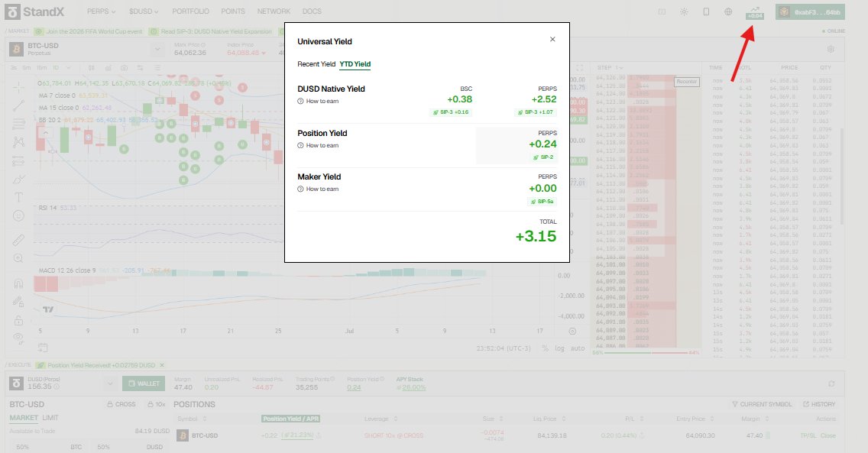This screenshot has width=868, height=453.
Task: Click the Recenter order book button
Action: coord(686,82)
